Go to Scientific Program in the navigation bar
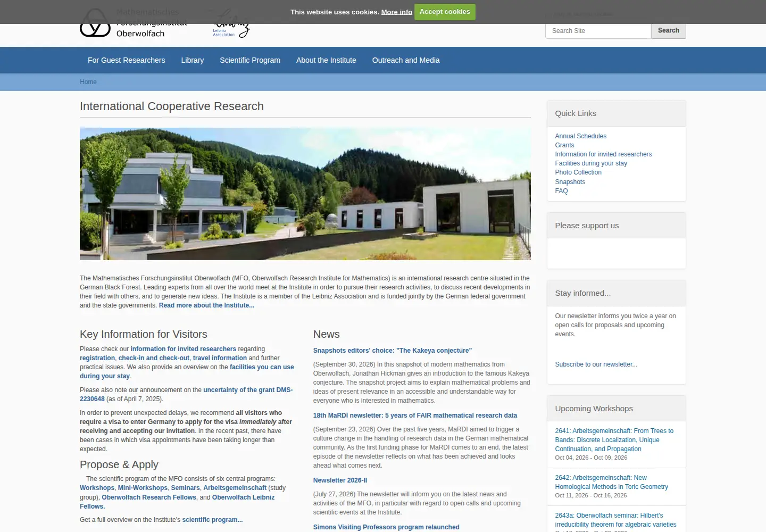This screenshot has width=766, height=532. pyautogui.click(x=250, y=60)
